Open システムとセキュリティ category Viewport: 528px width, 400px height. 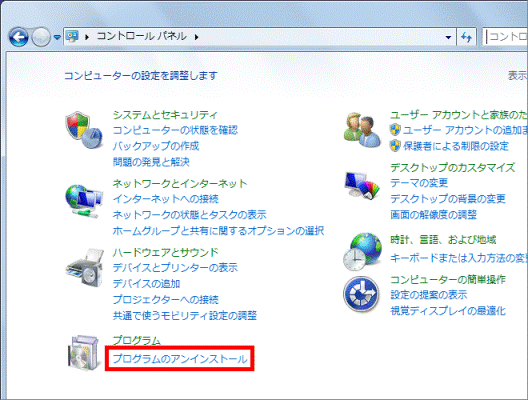click(165, 115)
